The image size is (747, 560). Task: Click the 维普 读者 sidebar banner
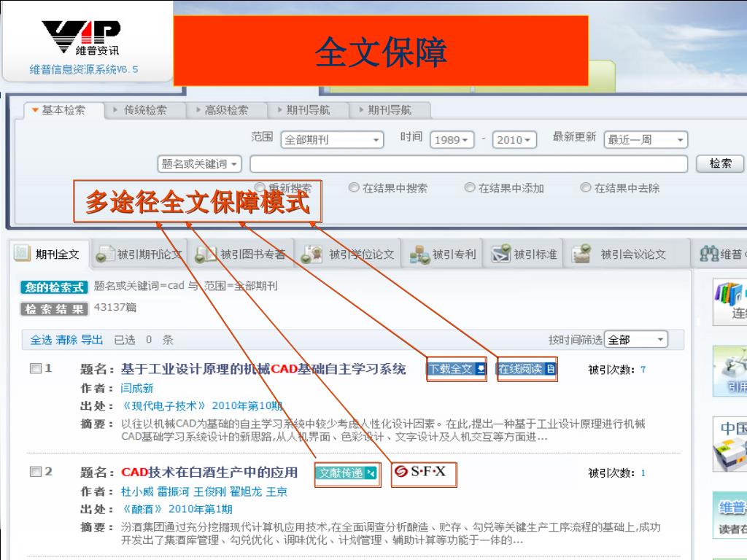click(729, 516)
